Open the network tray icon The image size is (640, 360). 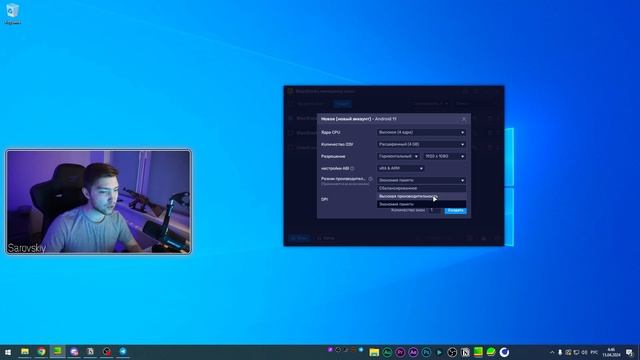(x=576, y=352)
